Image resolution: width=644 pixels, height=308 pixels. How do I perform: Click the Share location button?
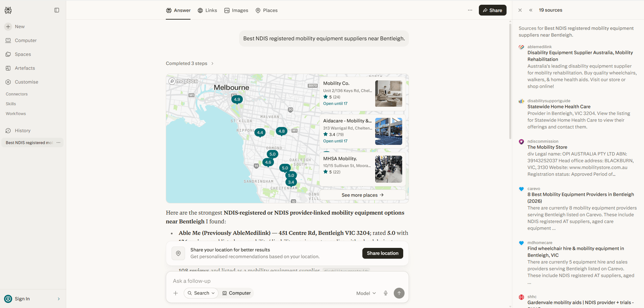coord(383,253)
